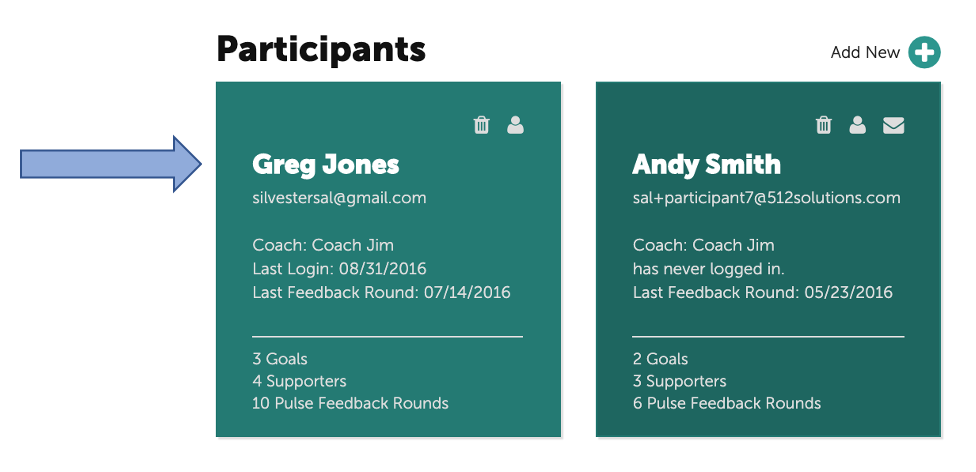
Task: Click the Participants heading
Action: [321, 48]
